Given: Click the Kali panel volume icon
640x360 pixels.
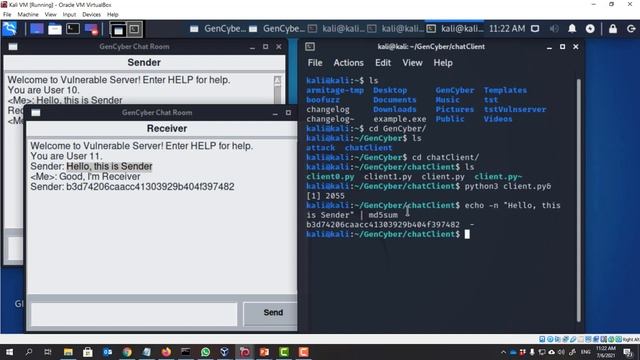Looking at the screenshot, I should pos(554,29).
